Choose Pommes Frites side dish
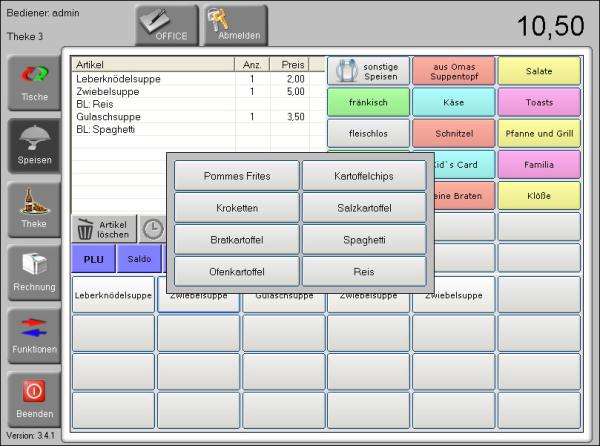Viewport: 600px width, 446px height. click(x=236, y=176)
